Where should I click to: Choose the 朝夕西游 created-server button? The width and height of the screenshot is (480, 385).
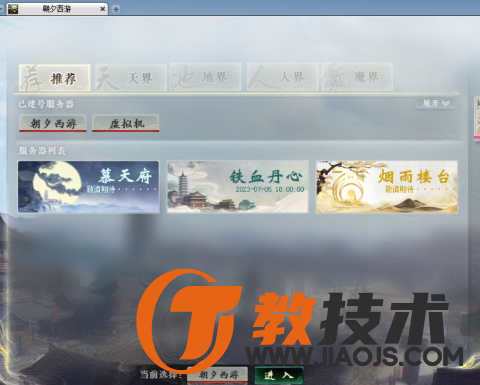click(x=53, y=123)
